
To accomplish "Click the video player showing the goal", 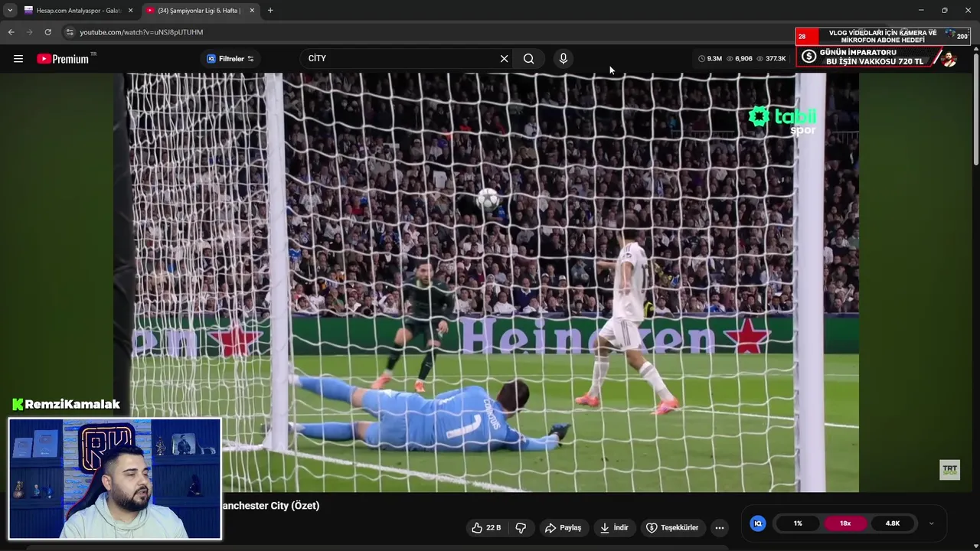I will pos(486,282).
